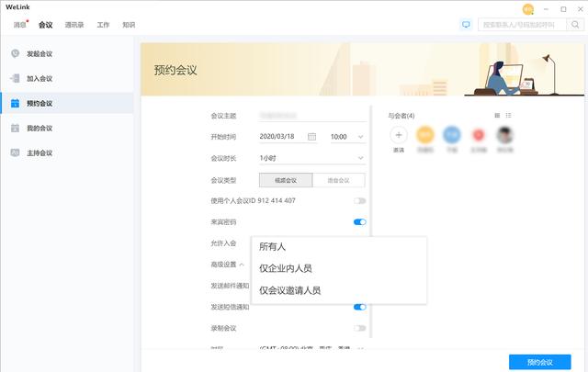Open the date picker calendar icon
Screen dimensions: 588x372
pyautogui.click(x=311, y=137)
